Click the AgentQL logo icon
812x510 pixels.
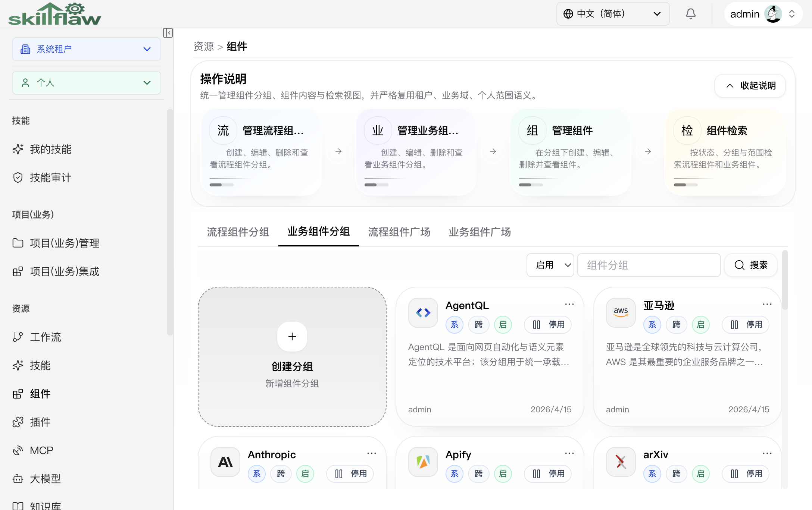point(423,313)
